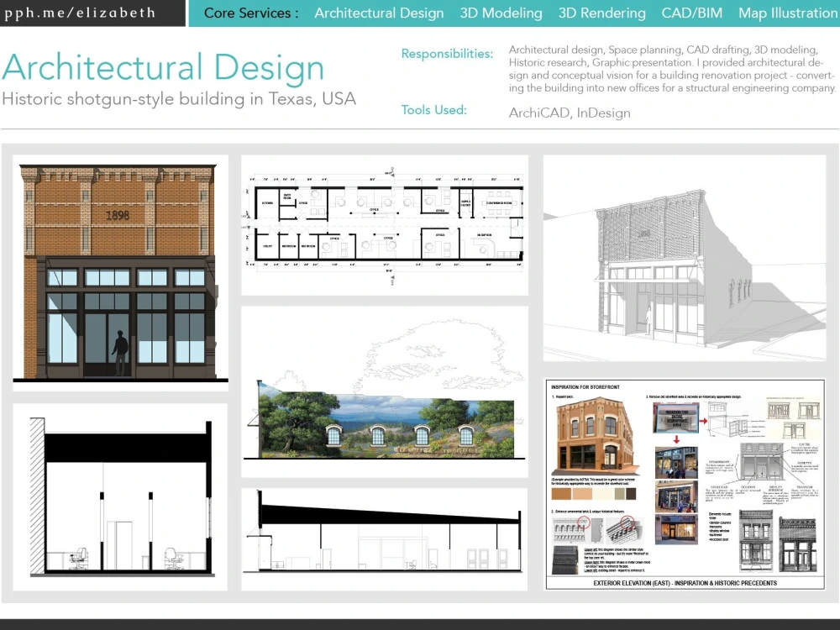The height and width of the screenshot is (630, 840).
Task: Select the 3D Rendering service
Action: click(x=601, y=13)
